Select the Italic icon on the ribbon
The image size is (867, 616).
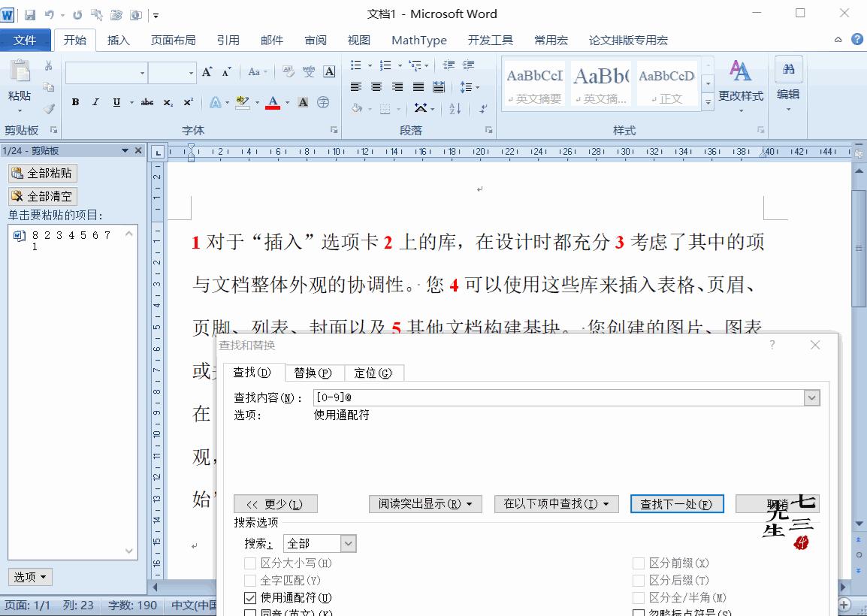[96, 101]
